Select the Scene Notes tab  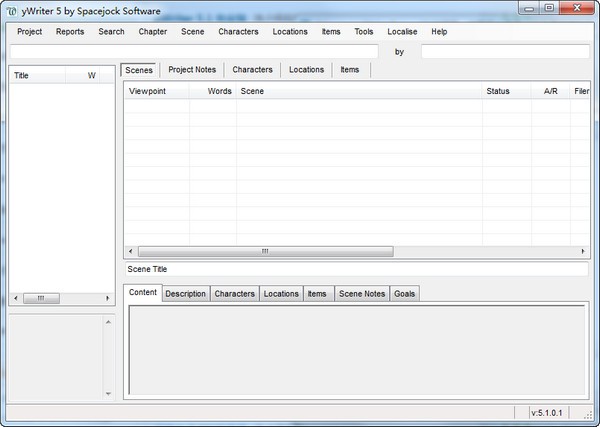362,294
